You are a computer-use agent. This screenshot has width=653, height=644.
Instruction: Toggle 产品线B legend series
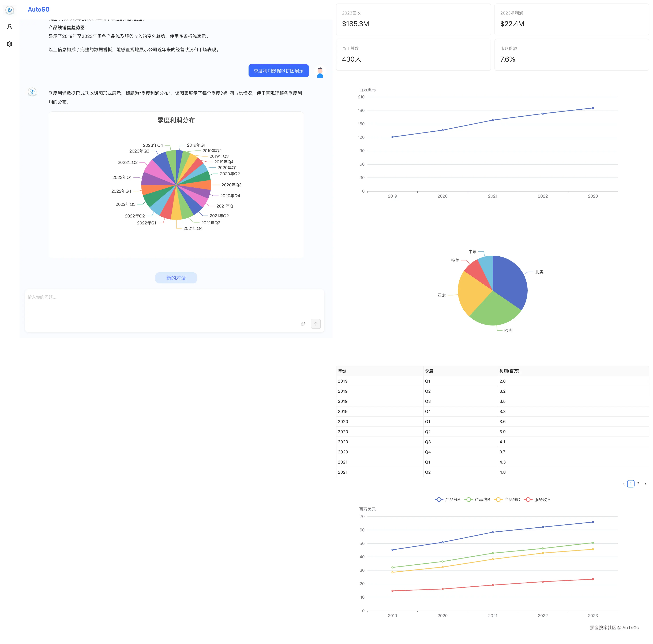pos(477,499)
